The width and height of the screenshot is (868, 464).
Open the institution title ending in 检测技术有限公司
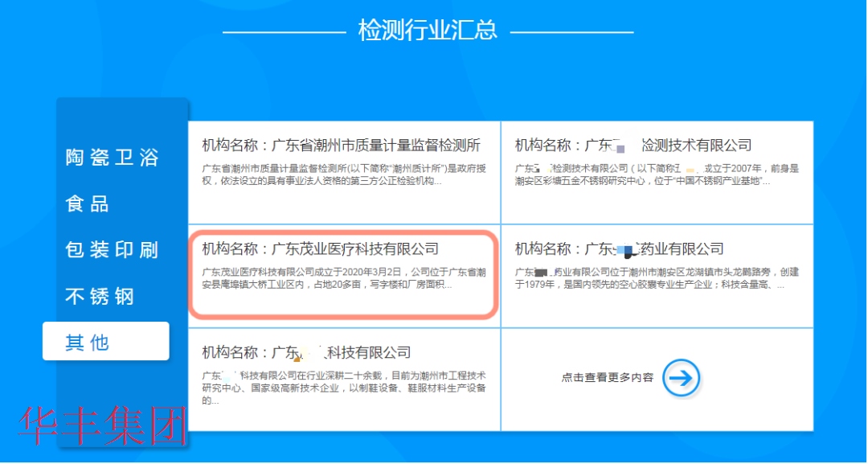click(x=633, y=146)
